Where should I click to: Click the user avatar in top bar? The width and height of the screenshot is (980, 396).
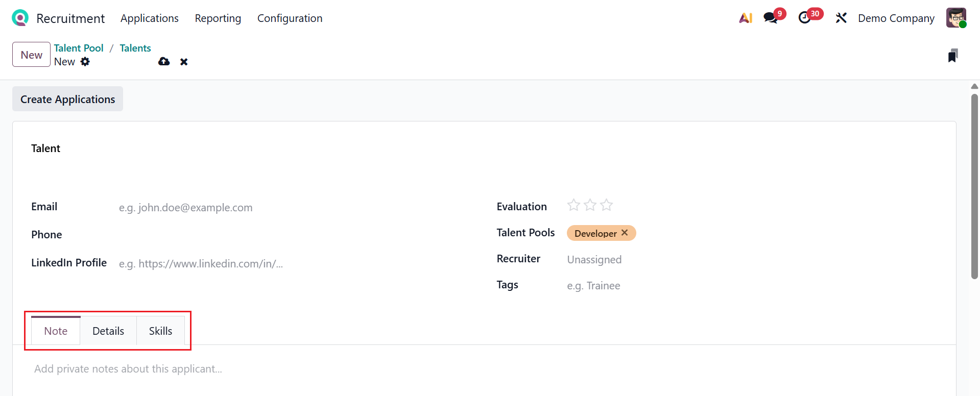click(955, 18)
